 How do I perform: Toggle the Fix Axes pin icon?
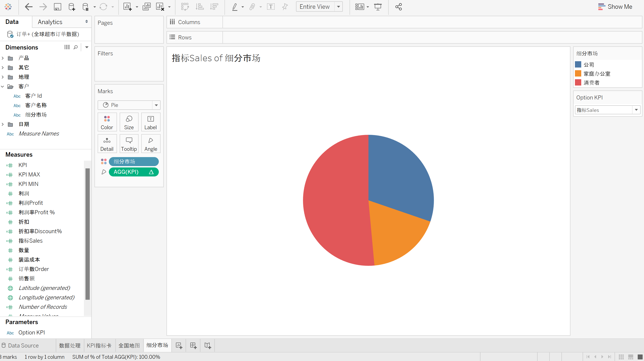pyautogui.click(x=285, y=7)
